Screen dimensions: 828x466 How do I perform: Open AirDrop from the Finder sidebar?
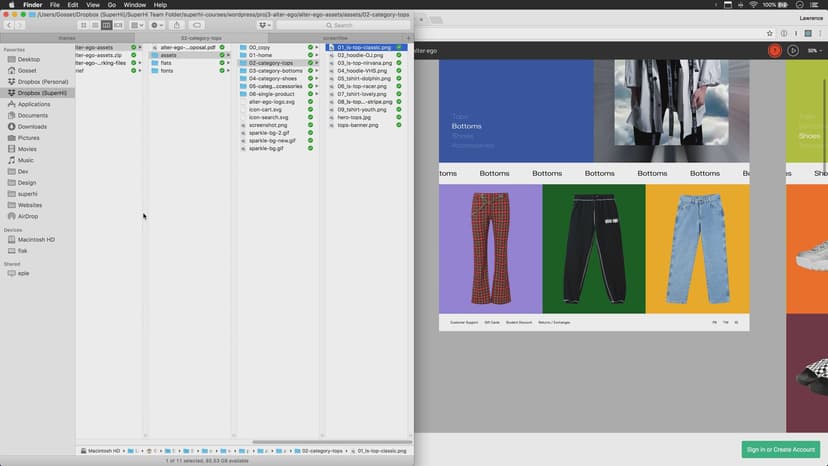tap(28, 215)
